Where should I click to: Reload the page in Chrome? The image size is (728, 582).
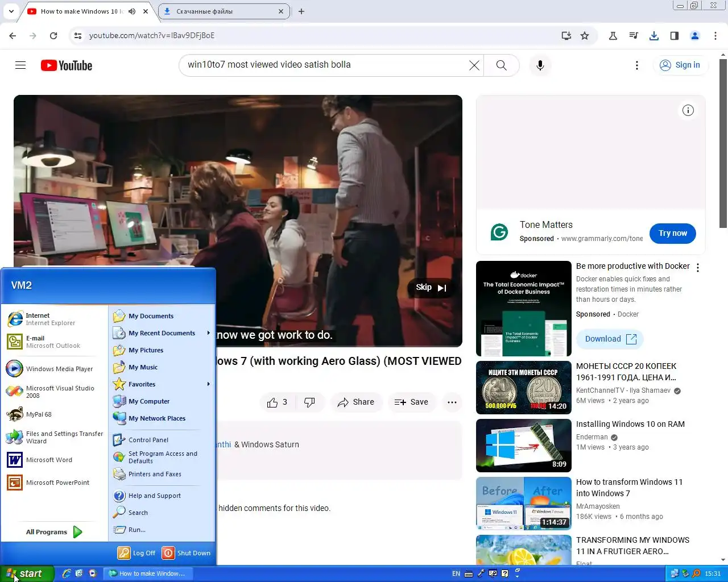click(53, 35)
